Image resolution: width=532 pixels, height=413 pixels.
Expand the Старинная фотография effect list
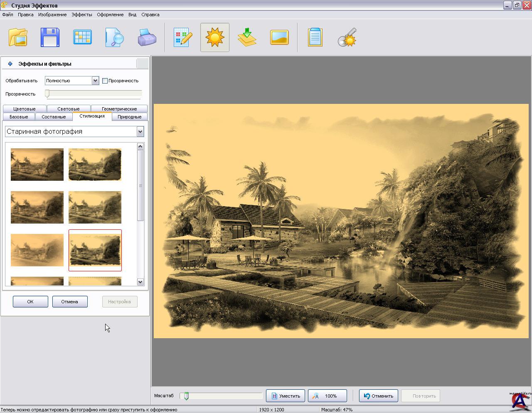pyautogui.click(x=140, y=132)
